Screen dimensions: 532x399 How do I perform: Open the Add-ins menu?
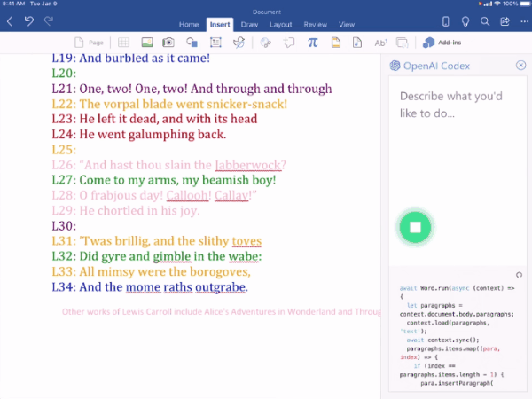click(442, 43)
